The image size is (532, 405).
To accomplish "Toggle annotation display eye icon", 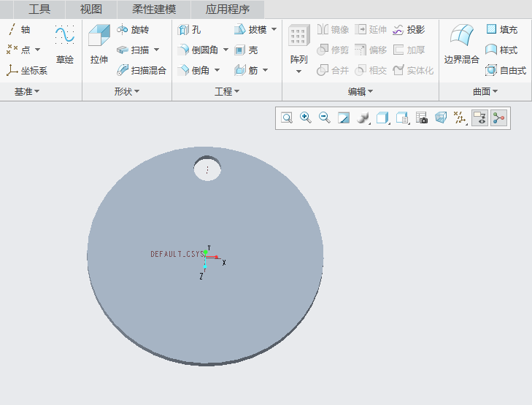I will (479, 118).
